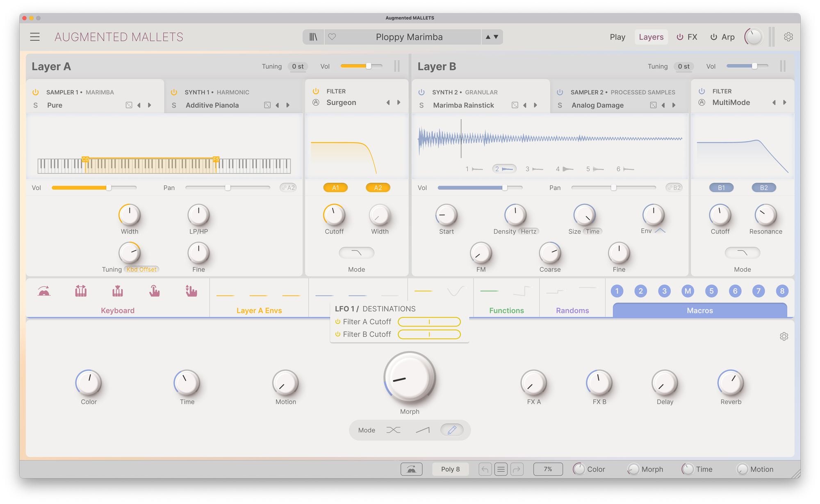Select previous Additive Pianola preset arrow

[277, 105]
